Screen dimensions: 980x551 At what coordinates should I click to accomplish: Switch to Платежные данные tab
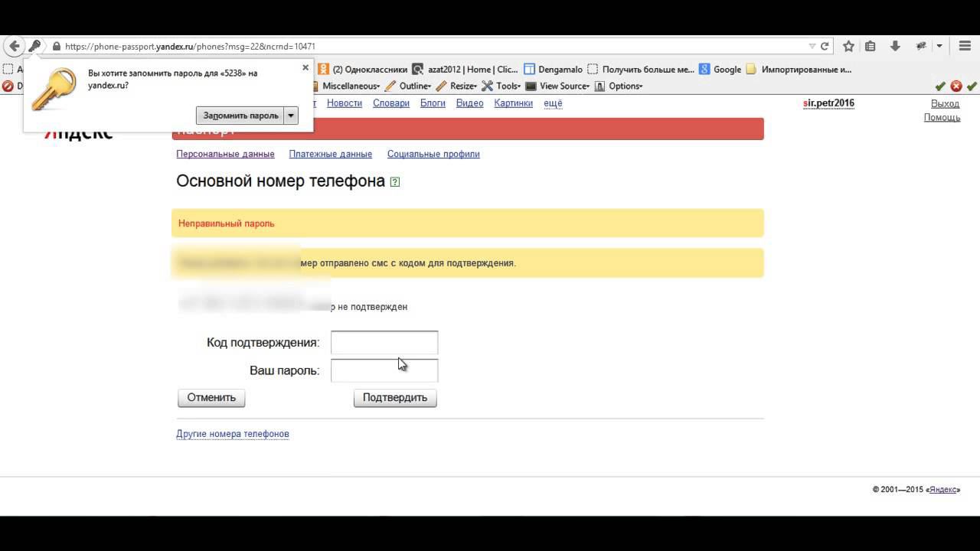click(331, 154)
